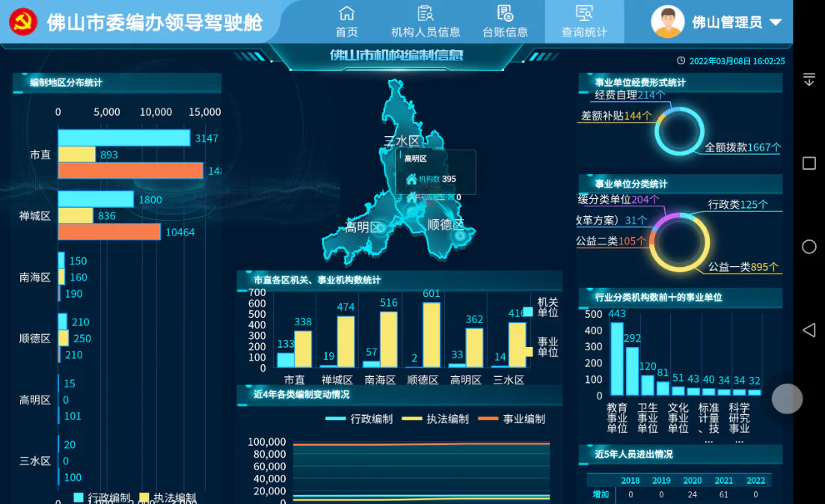Click the 高明区 label on the map
This screenshot has width=825, height=504.
coord(363,227)
